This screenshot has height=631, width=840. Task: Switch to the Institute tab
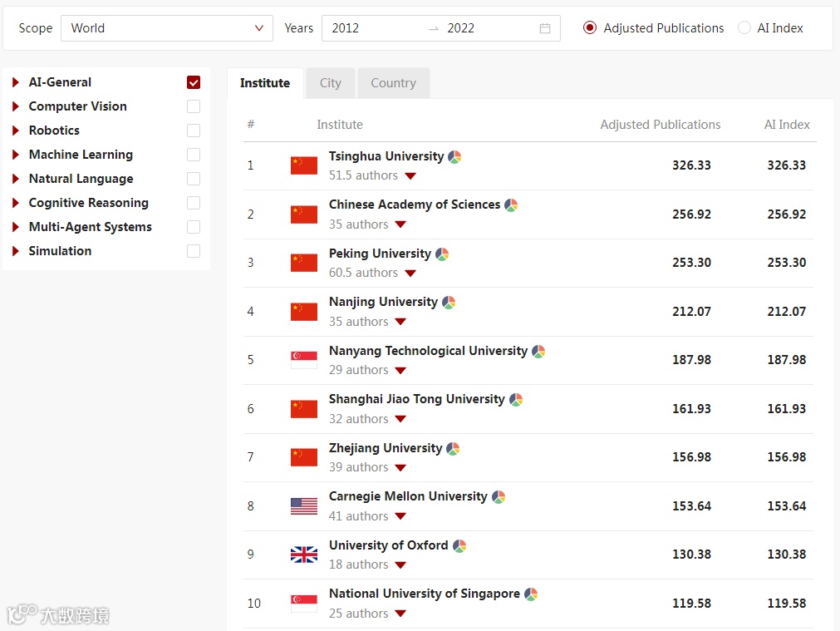coord(265,83)
